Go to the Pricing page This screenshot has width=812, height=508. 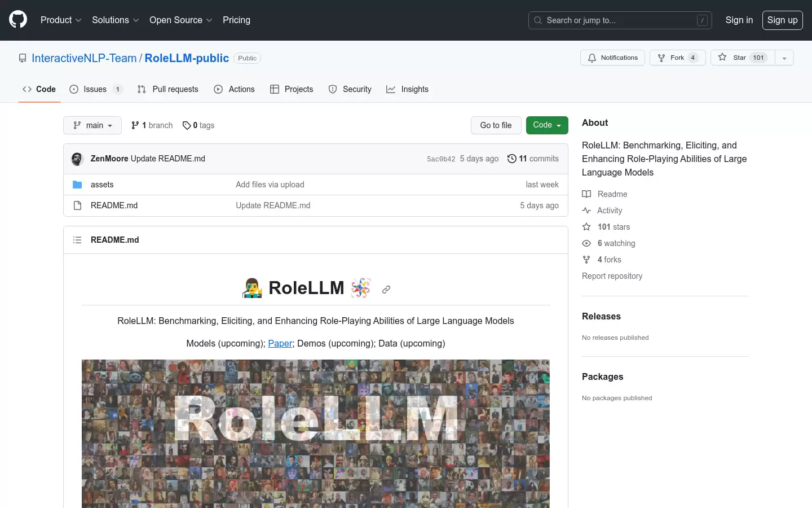tap(236, 20)
